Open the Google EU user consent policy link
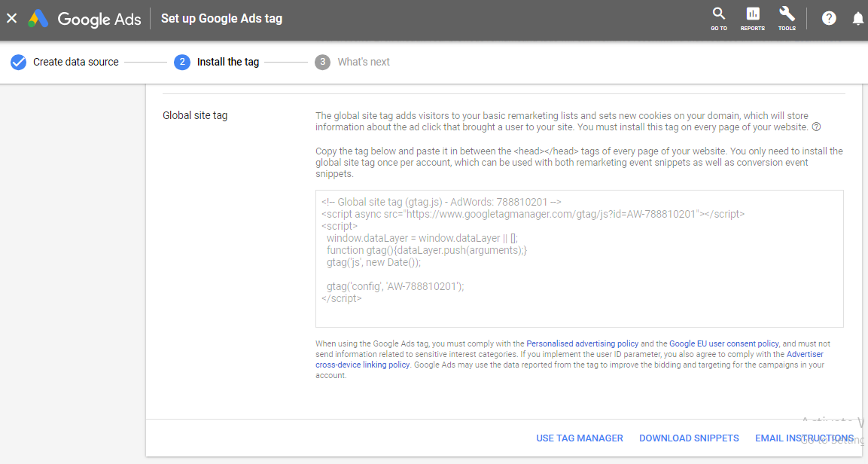Viewport: 868px width, 464px height. pyautogui.click(x=724, y=343)
